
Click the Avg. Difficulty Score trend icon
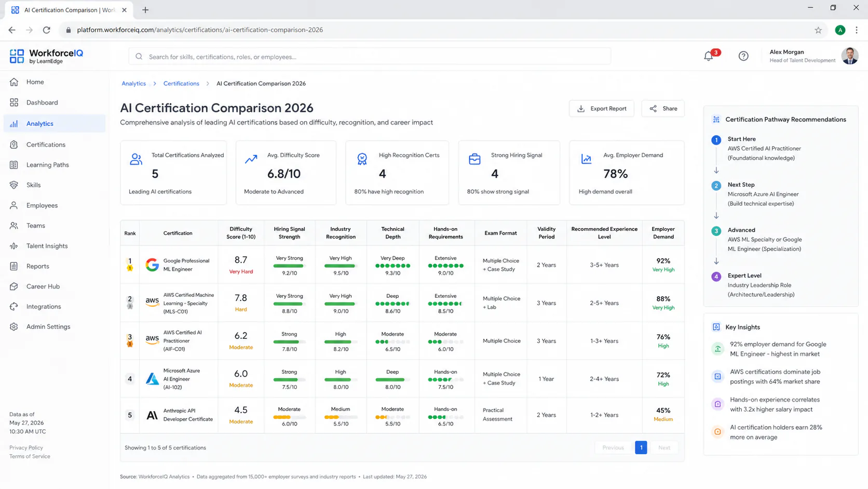pos(251,159)
